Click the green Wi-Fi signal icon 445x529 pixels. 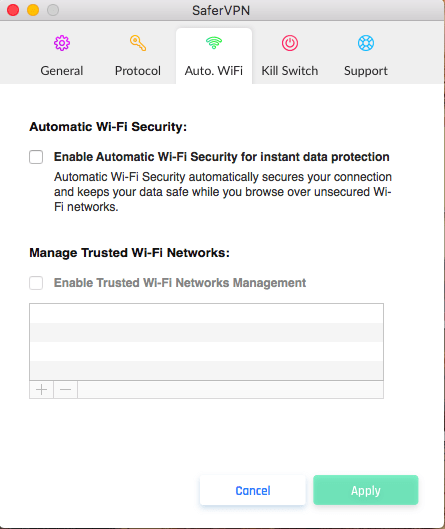214,43
